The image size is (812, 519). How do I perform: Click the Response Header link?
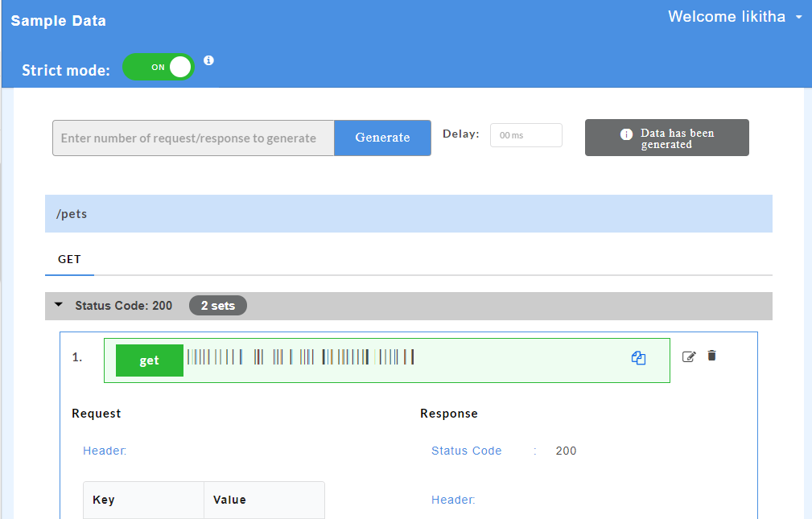452,500
